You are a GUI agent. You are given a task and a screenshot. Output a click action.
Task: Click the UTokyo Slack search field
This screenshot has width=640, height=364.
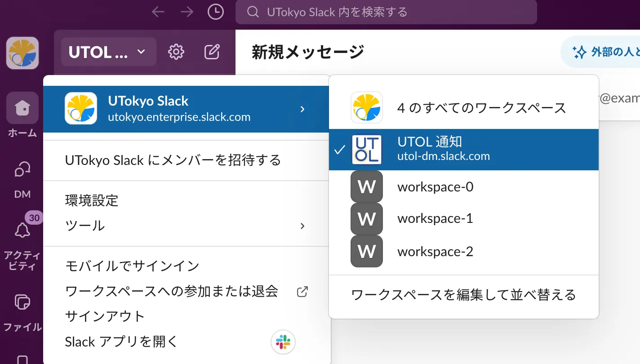point(386,12)
